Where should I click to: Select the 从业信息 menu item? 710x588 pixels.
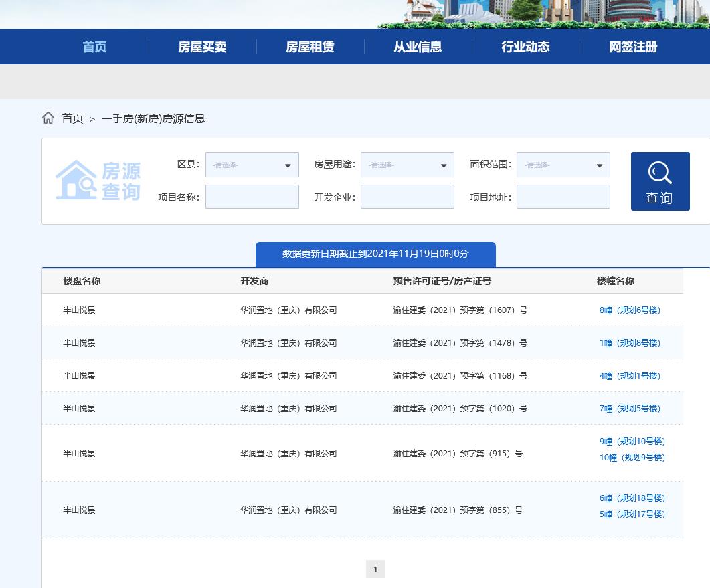pyautogui.click(x=418, y=46)
